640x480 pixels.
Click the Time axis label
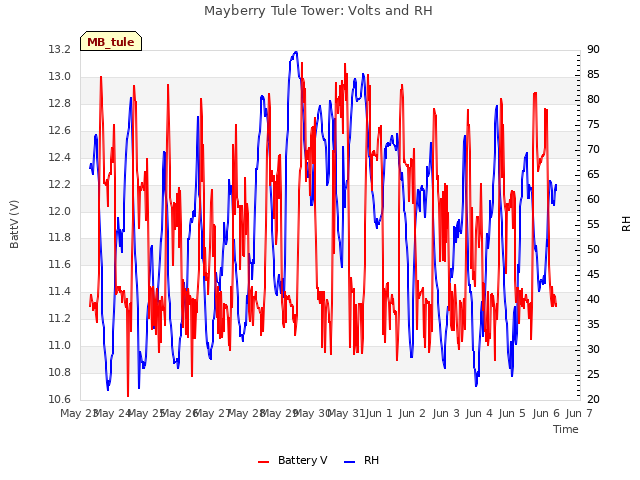[x=566, y=429]
